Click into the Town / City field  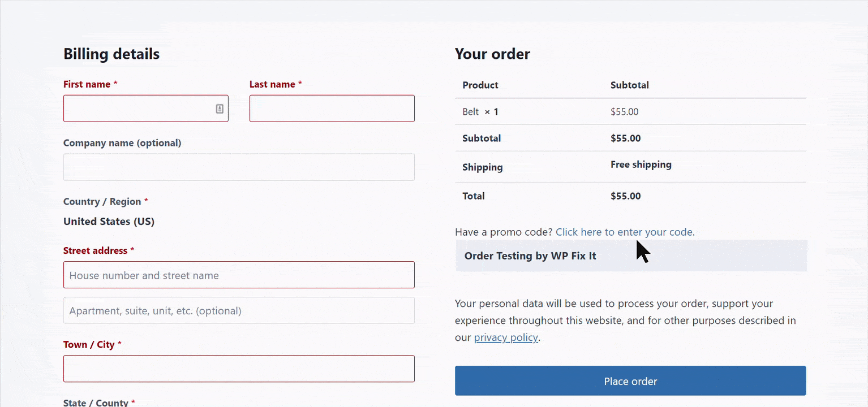239,368
